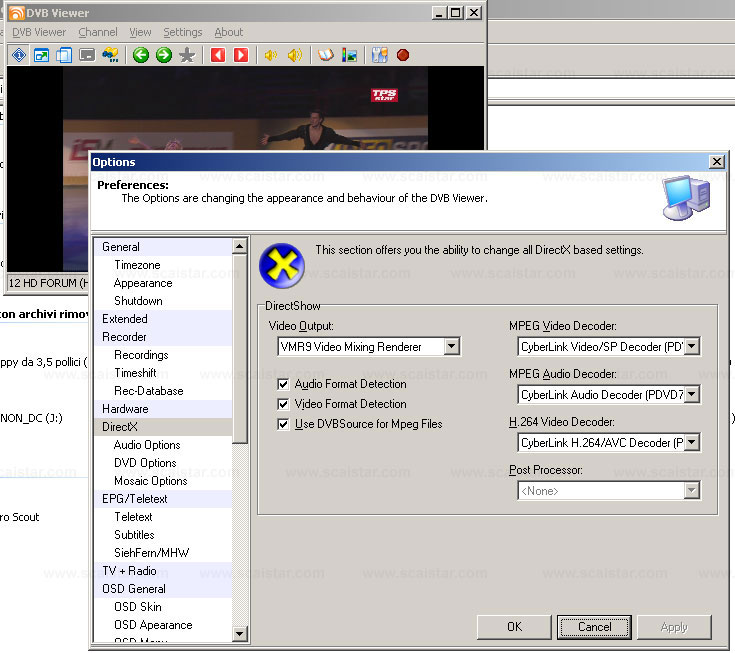Uncheck Use DVBSource for Mpeg Files
735x653 pixels.
click(283, 424)
